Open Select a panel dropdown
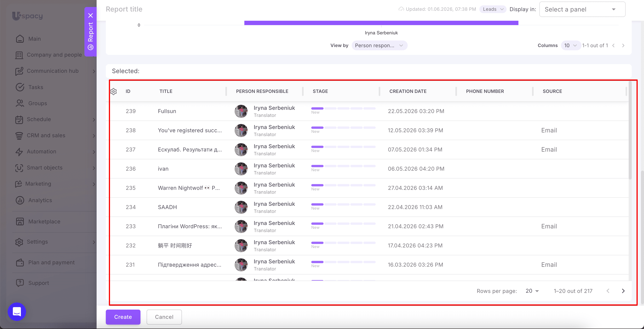Viewport: 644px width, 329px height. [582, 9]
